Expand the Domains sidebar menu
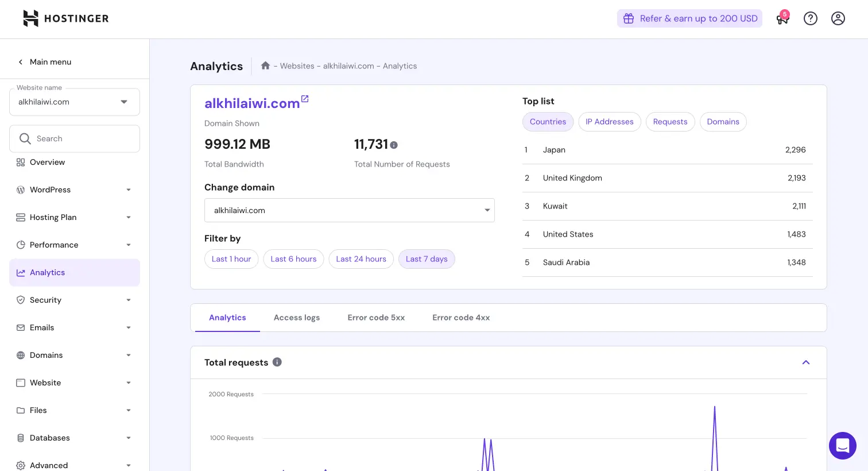Viewport: 868px width, 471px height. (x=129, y=355)
